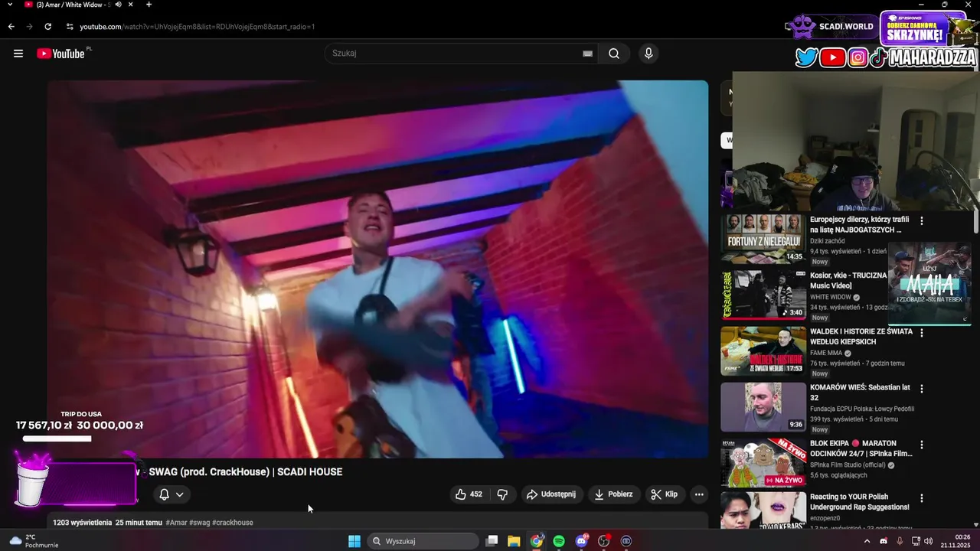The image size is (980, 551).
Task: Open Europejscy dilerzy video thumbnail
Action: (763, 239)
